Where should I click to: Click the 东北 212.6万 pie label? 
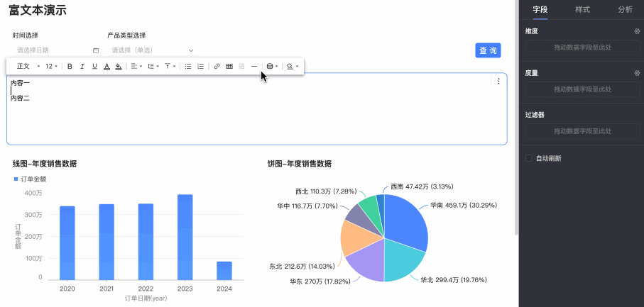coord(302,267)
